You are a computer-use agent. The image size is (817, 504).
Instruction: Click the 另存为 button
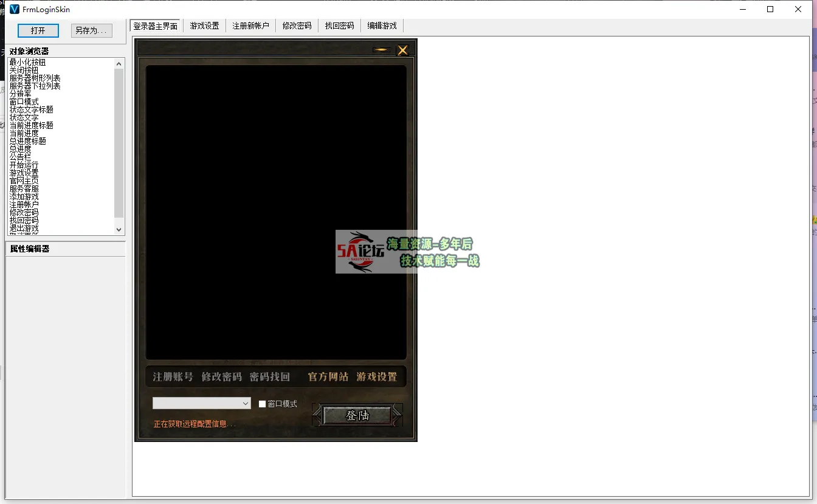coord(91,30)
